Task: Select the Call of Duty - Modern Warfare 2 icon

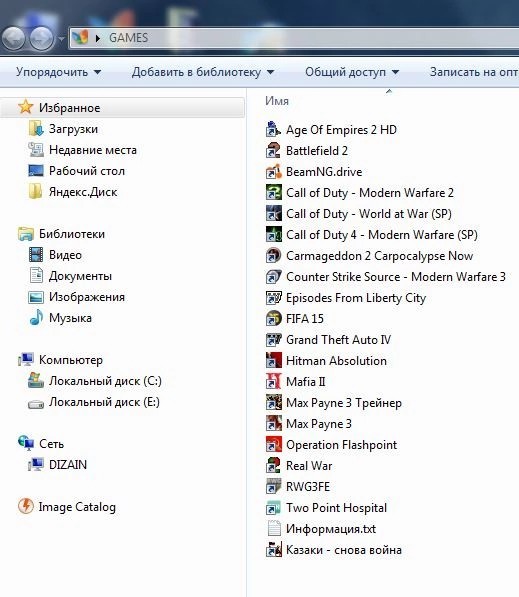Action: [x=273, y=193]
